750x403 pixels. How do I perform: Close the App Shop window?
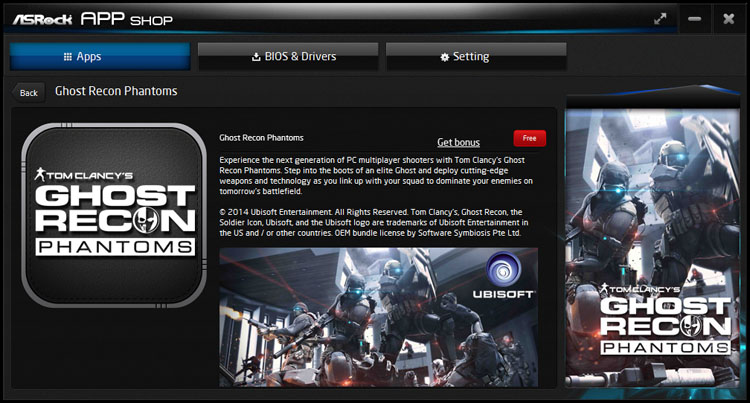728,18
